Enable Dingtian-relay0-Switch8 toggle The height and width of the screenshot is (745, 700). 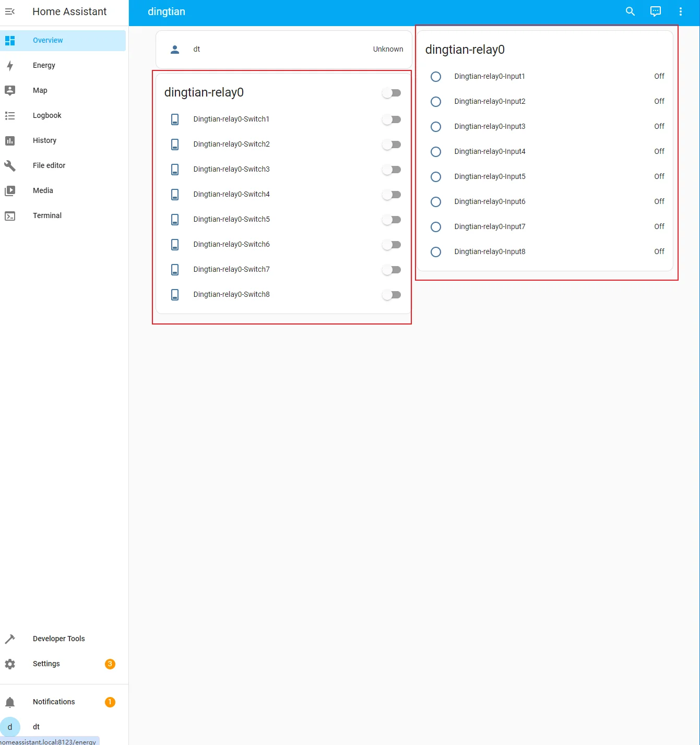pyautogui.click(x=391, y=295)
